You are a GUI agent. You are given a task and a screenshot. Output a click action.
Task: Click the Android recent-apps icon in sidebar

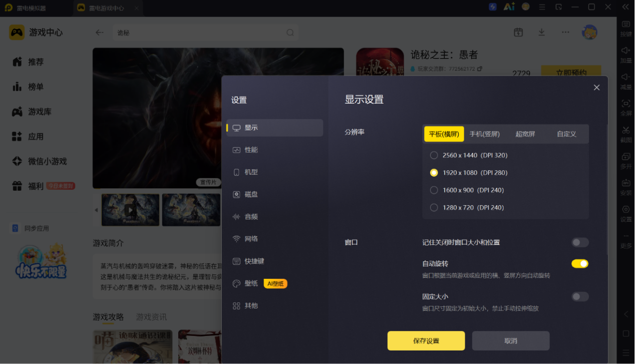click(626, 352)
